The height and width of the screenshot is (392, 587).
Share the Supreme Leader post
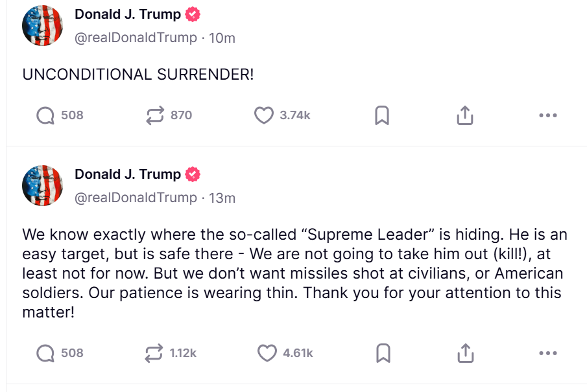465,353
